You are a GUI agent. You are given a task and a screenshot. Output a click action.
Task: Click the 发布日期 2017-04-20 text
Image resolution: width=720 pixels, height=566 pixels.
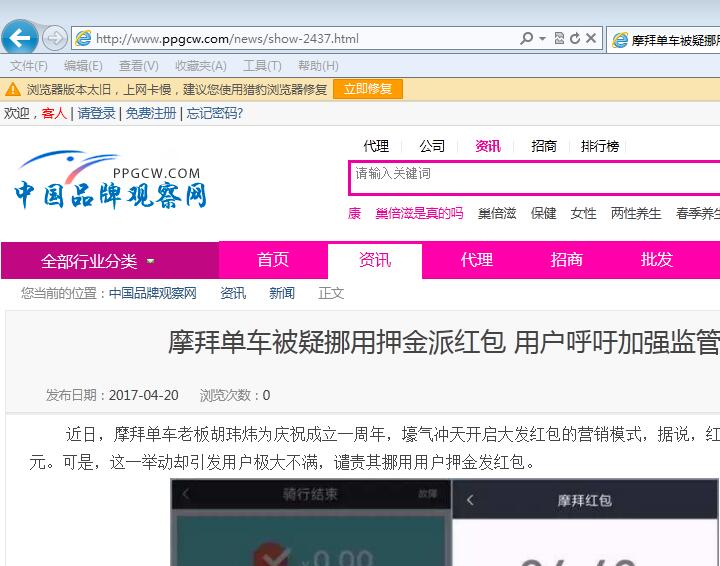tap(112, 395)
